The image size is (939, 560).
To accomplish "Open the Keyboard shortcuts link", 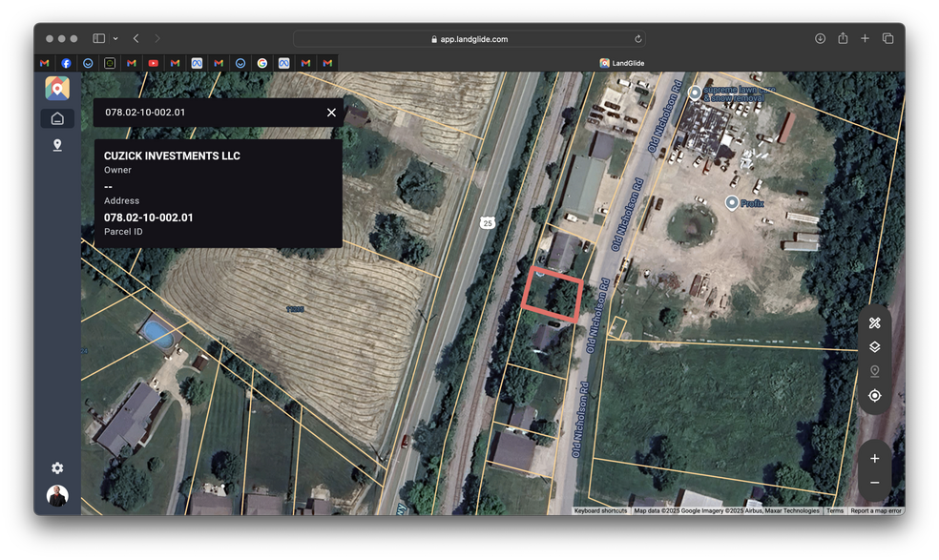I will click(600, 511).
